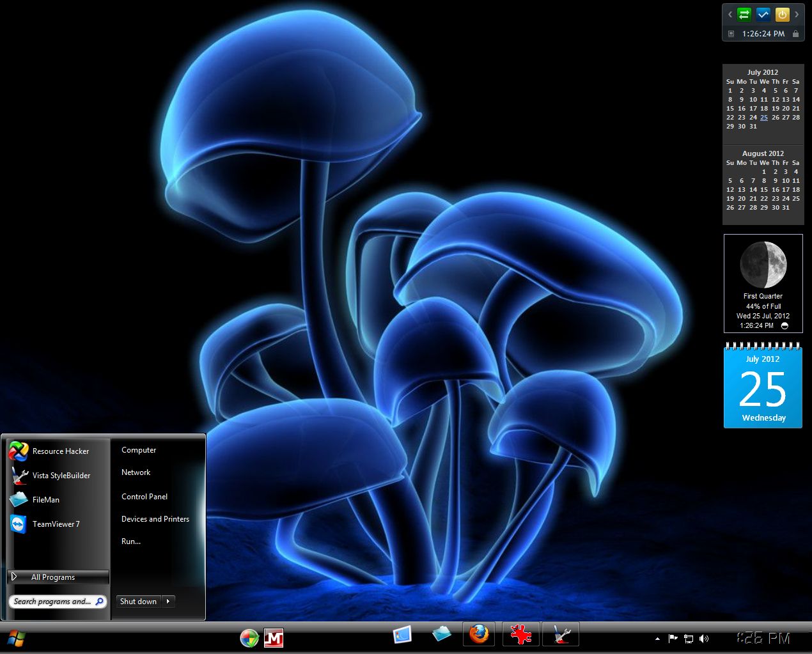Launch Vista StyleBuilder from Start menu
This screenshot has height=654, width=812.
point(50,476)
